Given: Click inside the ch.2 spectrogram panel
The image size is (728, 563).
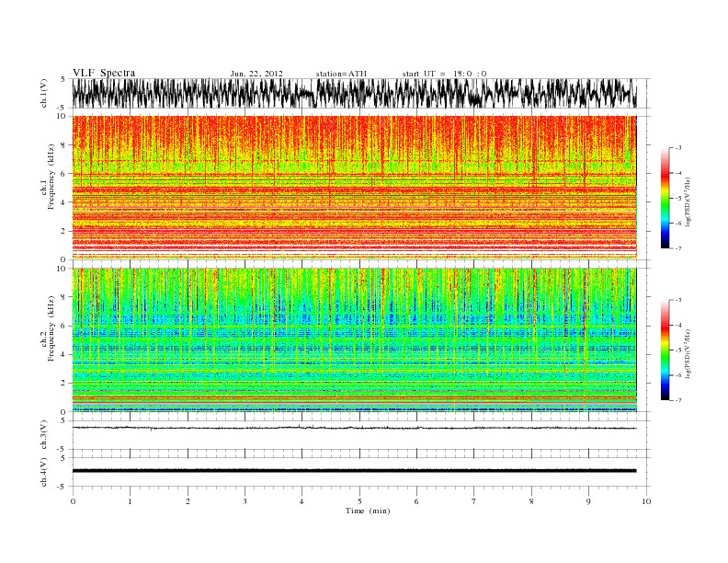Looking at the screenshot, I should [x=354, y=340].
